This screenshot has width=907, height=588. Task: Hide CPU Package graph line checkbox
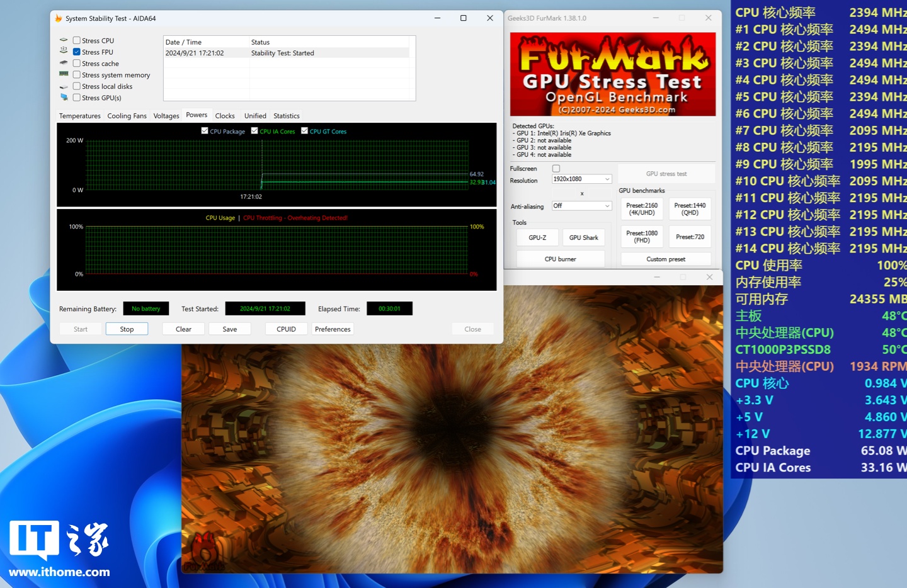205,131
